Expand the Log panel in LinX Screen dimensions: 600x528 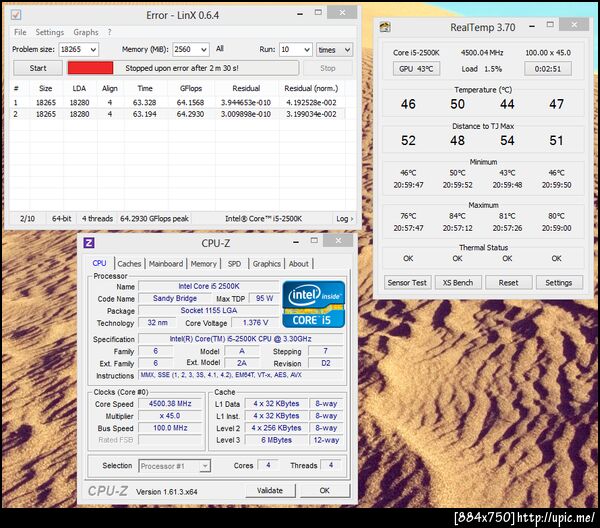pyautogui.click(x=344, y=219)
